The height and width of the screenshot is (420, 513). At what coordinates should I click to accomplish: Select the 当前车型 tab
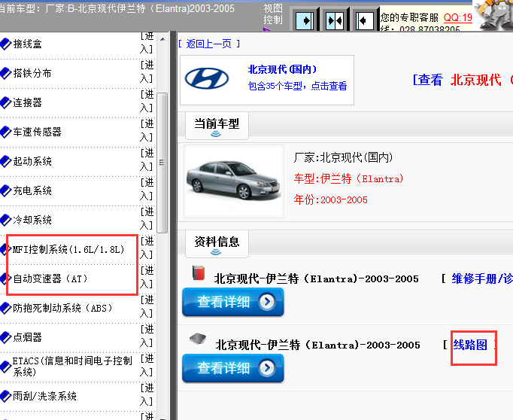coord(217,126)
